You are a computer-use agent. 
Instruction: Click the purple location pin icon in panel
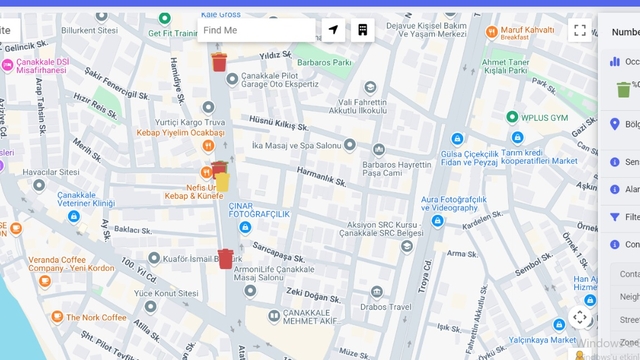coord(615,124)
